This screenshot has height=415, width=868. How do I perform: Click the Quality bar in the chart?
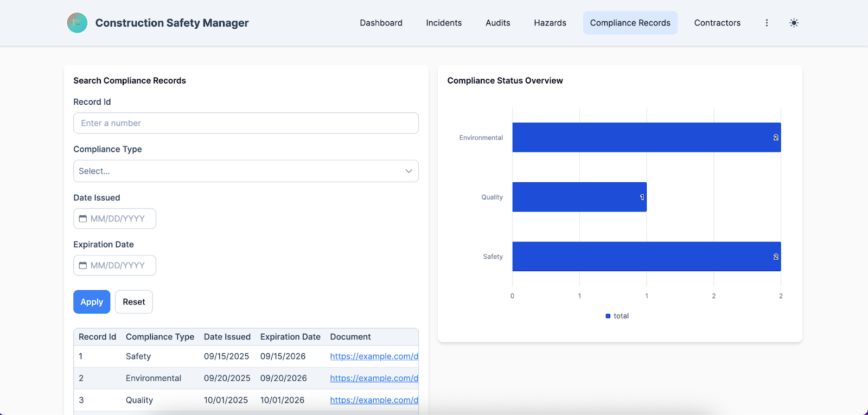point(579,197)
